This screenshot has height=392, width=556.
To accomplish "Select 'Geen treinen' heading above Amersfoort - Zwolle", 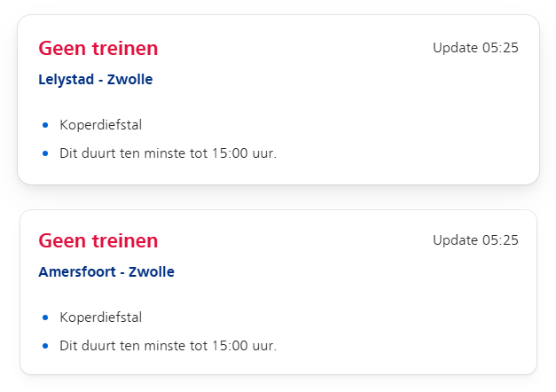I will [98, 241].
